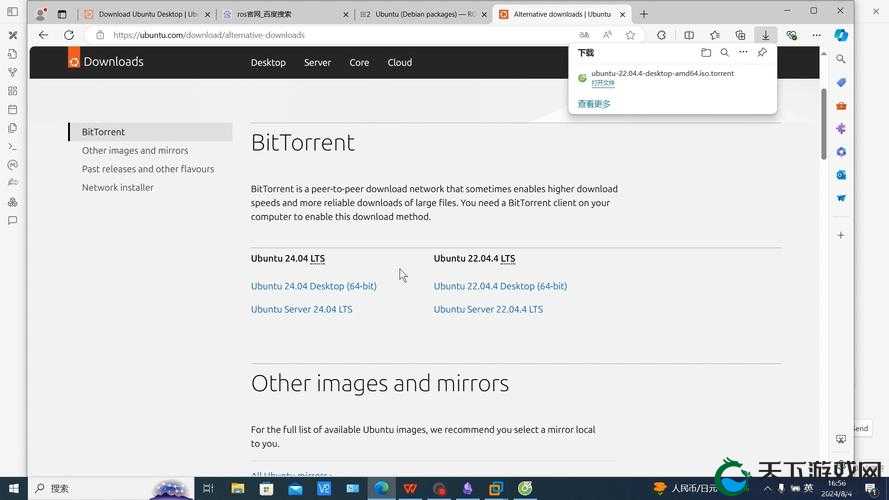Go to Past releases and other flavours
889x500 pixels.
pos(148,169)
